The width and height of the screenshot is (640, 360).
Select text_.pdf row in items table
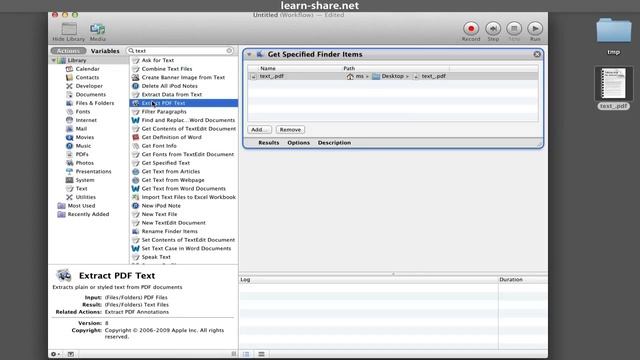tap(393, 76)
